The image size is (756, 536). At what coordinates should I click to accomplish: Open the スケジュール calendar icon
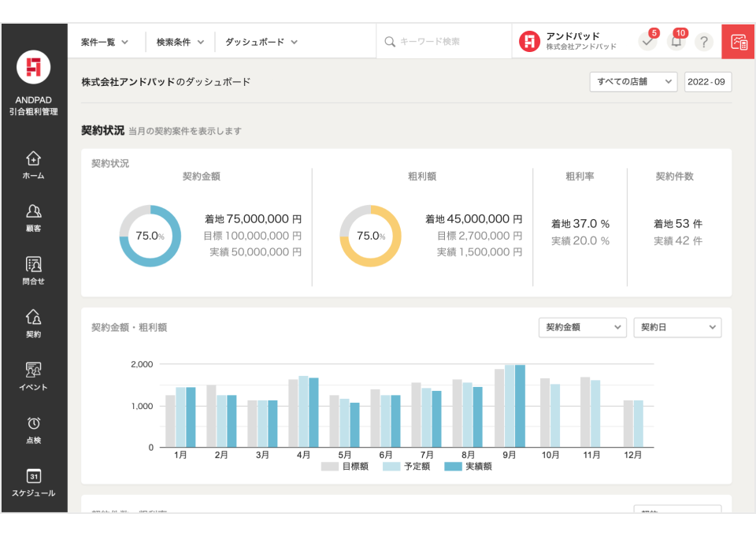click(33, 476)
